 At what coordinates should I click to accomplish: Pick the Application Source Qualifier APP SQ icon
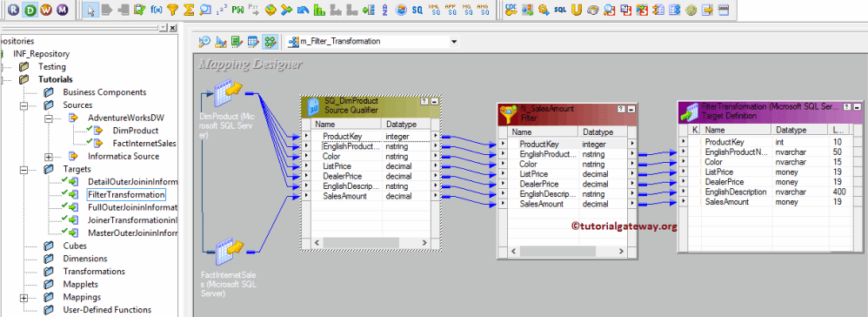tap(451, 10)
